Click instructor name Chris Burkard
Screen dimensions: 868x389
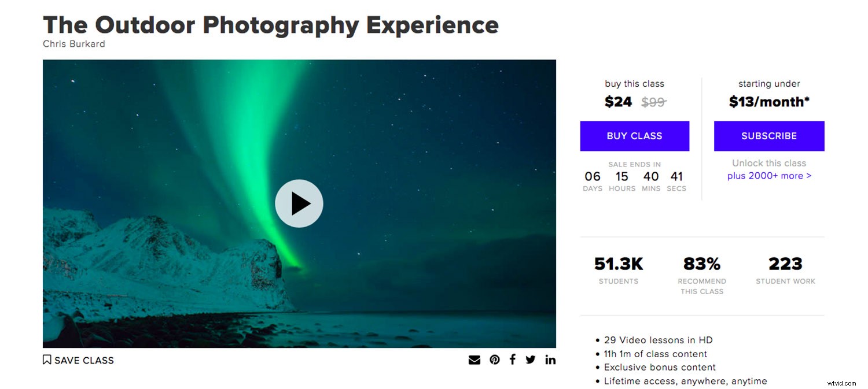click(74, 44)
